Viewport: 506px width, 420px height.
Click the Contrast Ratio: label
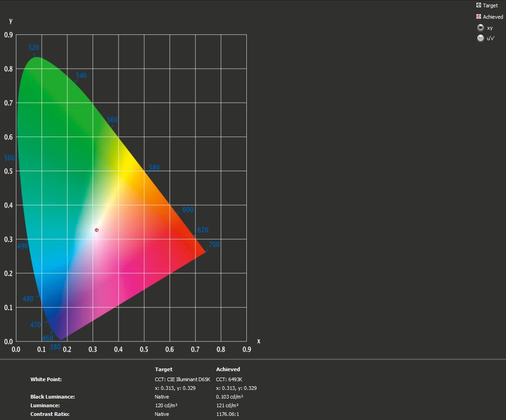[50, 414]
